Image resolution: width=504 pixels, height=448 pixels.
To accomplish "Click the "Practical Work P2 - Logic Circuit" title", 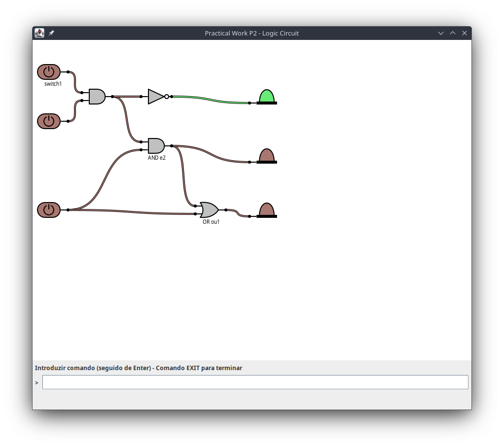I will 252,34.
